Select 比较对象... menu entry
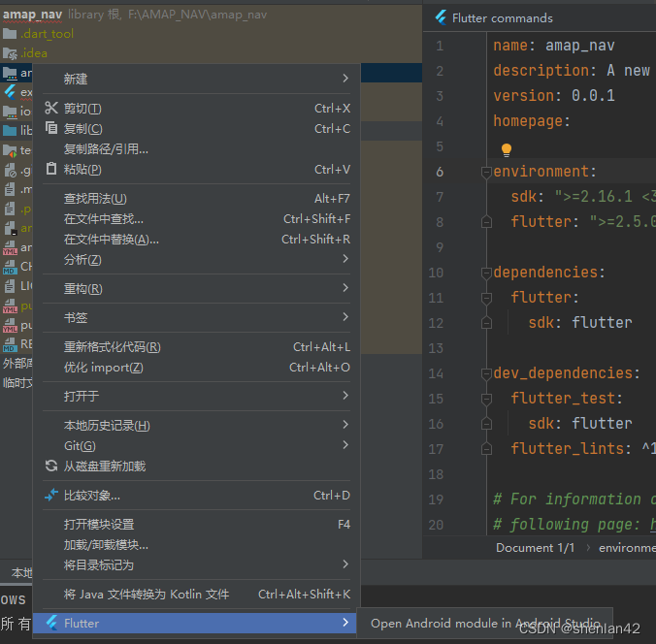The height and width of the screenshot is (644, 656). coord(196,496)
